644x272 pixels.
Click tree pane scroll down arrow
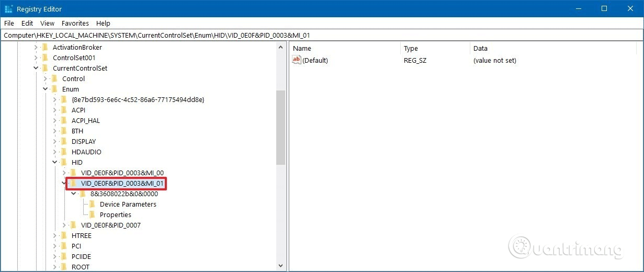(x=280, y=266)
